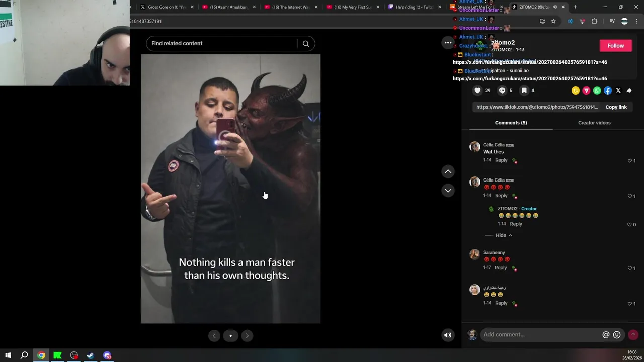Open OBS from taskbar
The image size is (644, 362).
(74, 355)
